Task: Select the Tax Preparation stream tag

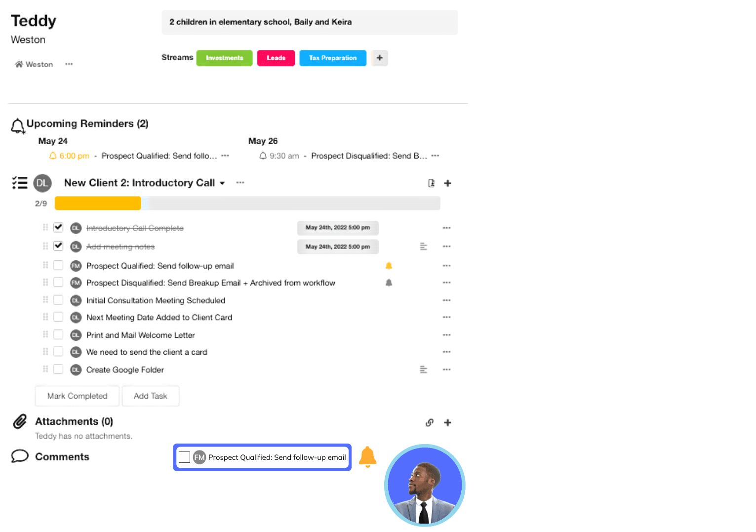Action: [332, 58]
